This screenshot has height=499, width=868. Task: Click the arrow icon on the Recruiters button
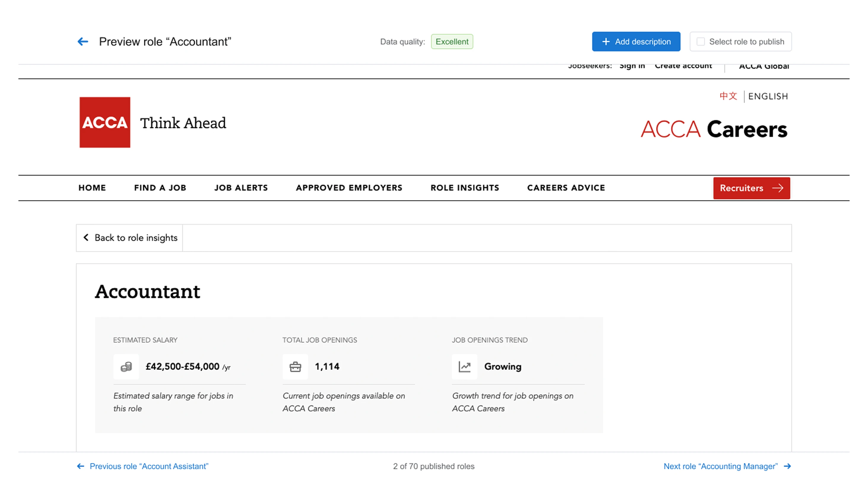click(777, 188)
